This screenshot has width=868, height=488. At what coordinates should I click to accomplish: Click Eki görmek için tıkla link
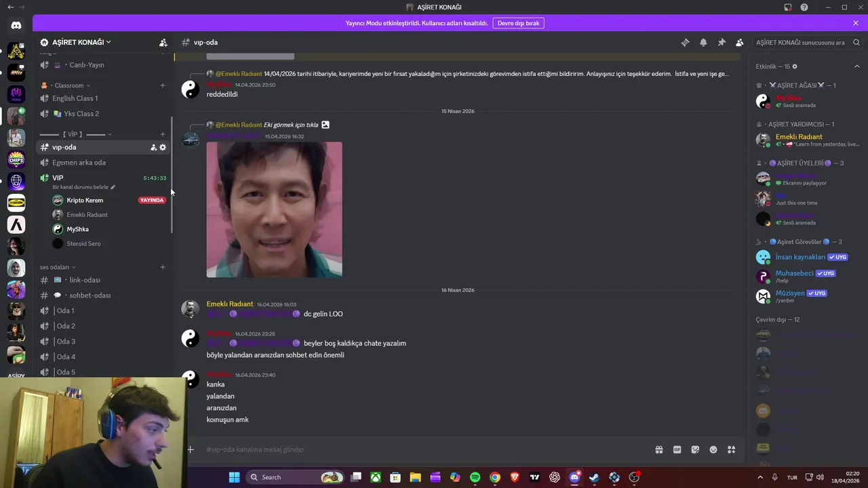coord(291,125)
